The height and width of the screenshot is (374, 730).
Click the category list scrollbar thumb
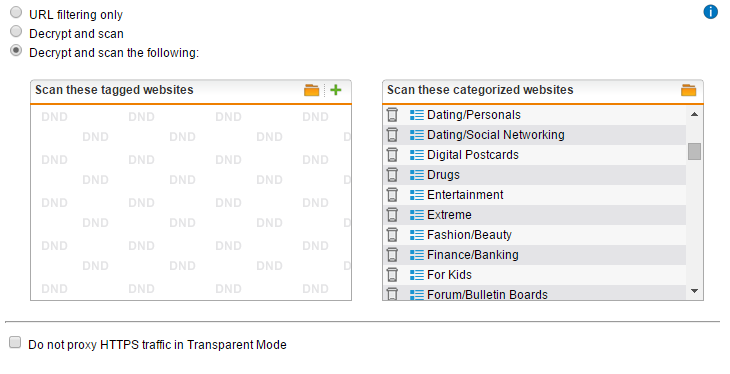click(x=694, y=151)
